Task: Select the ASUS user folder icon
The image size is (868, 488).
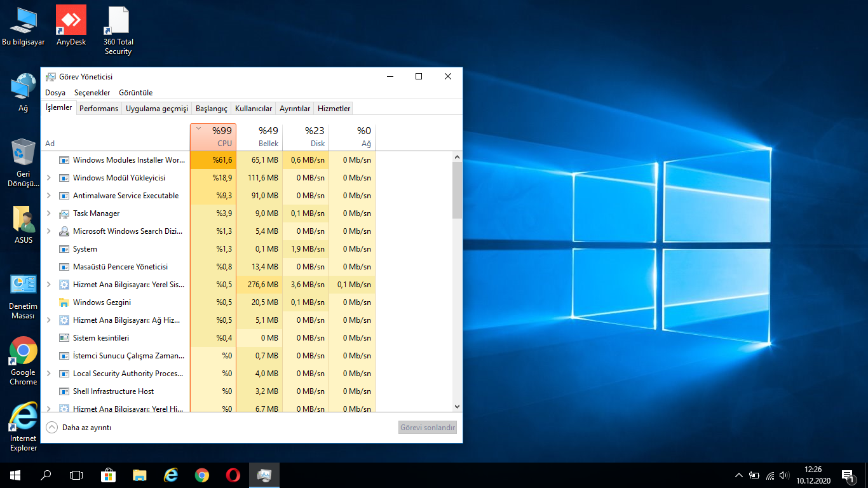Action: [24, 224]
